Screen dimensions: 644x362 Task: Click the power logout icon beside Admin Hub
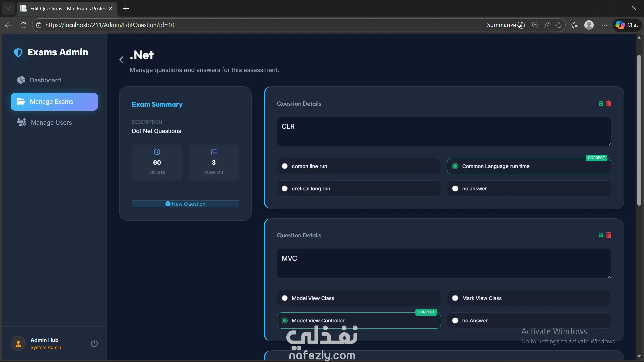(x=94, y=343)
